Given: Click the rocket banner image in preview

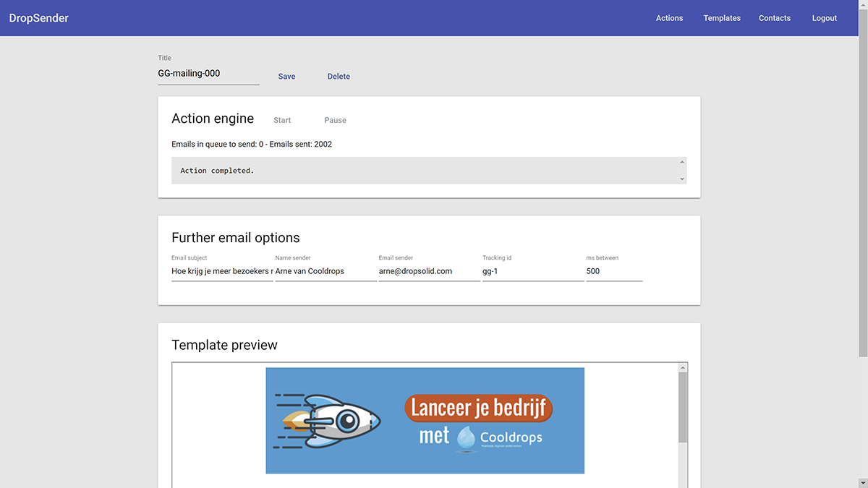Looking at the screenshot, I should (x=425, y=421).
